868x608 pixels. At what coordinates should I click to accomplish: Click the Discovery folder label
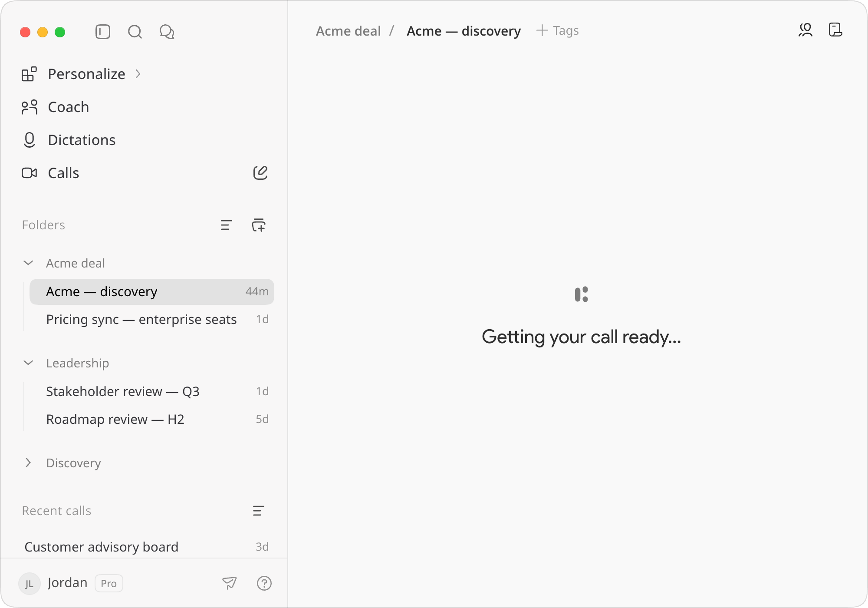tap(73, 463)
